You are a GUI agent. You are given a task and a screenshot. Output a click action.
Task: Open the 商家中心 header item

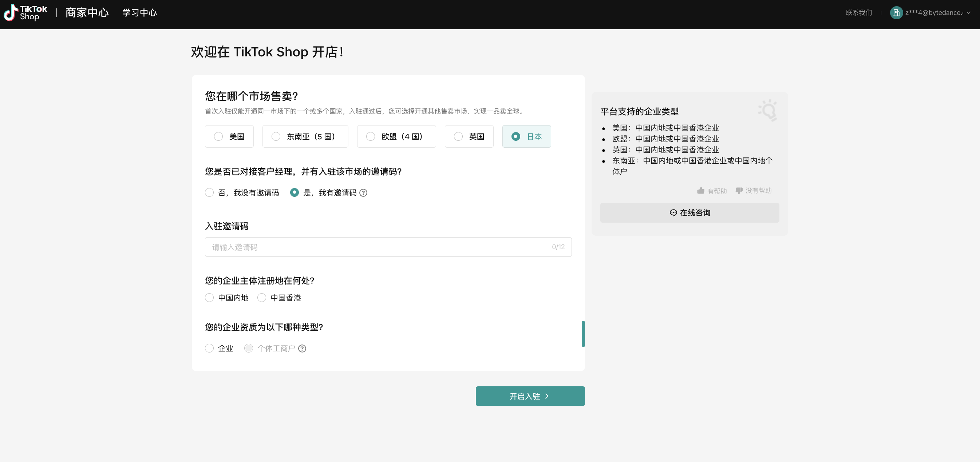[87, 12]
